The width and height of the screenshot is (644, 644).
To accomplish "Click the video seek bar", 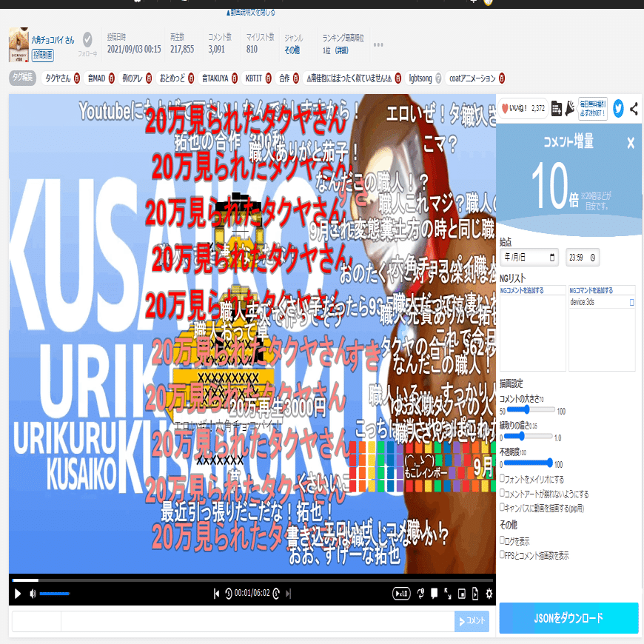I will pyautogui.click(x=252, y=580).
